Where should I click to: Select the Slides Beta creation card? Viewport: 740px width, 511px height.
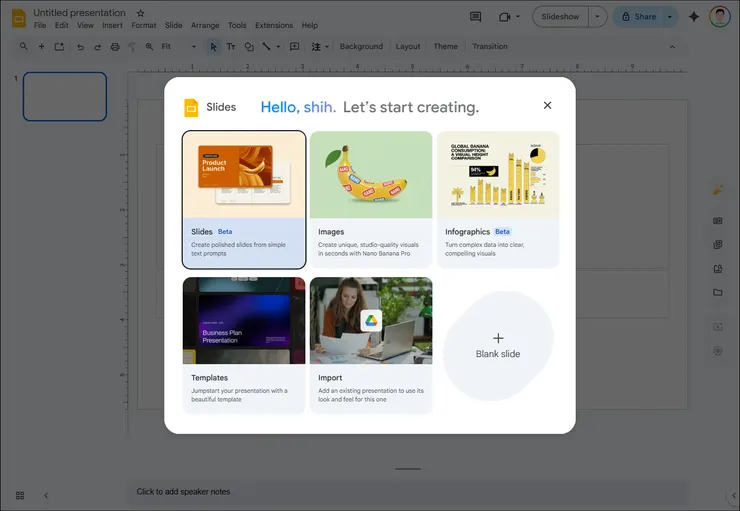point(244,200)
